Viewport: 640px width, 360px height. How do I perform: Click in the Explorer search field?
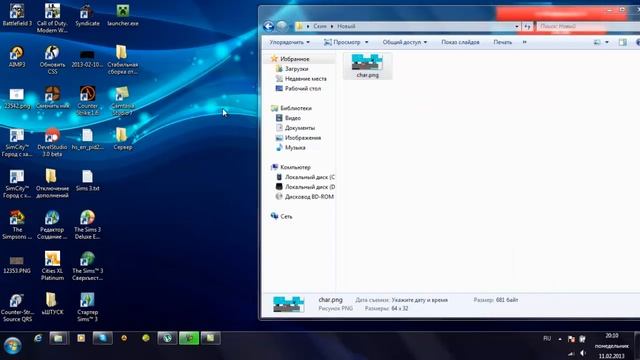coord(588,27)
